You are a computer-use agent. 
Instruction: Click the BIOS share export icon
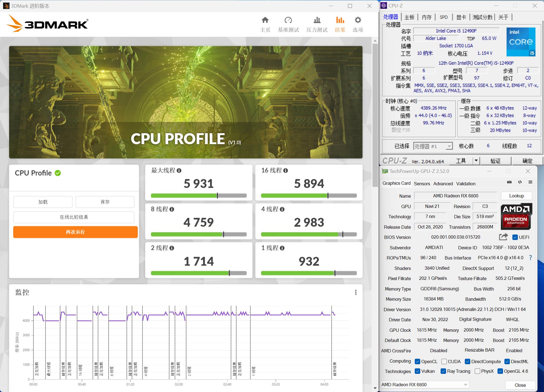coord(503,237)
